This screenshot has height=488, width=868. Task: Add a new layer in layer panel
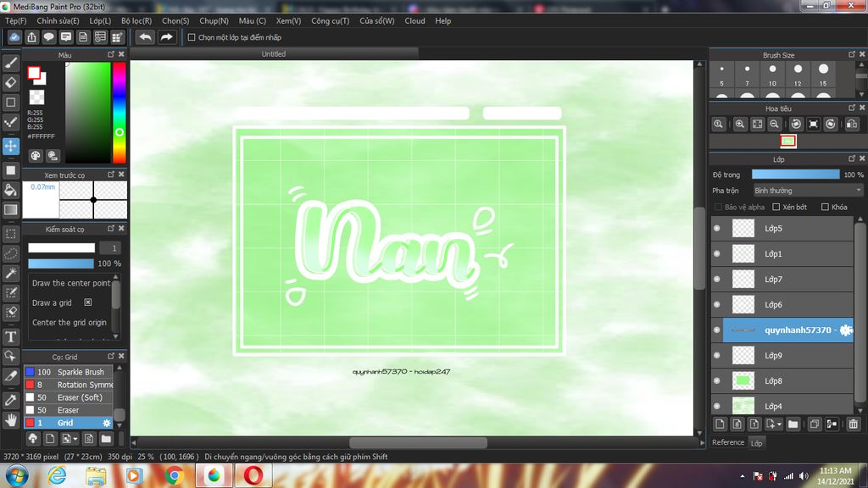(x=720, y=424)
